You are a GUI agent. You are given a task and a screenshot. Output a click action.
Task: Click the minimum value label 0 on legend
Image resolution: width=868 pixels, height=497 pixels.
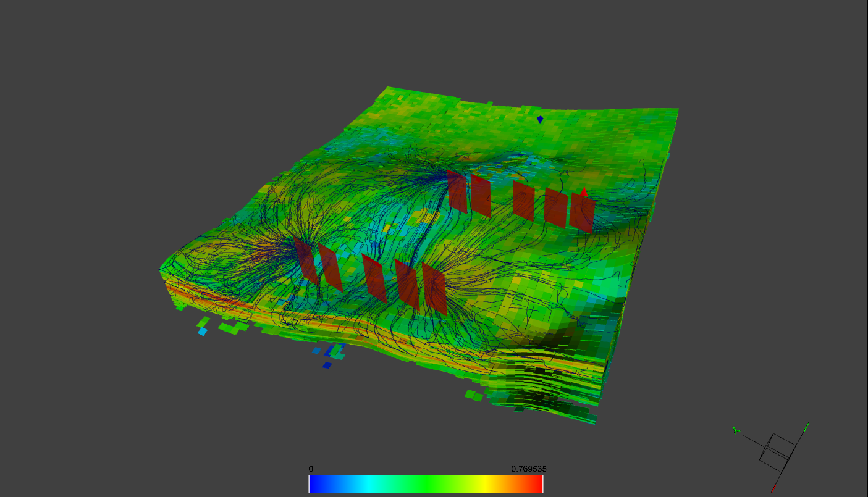[x=311, y=469]
